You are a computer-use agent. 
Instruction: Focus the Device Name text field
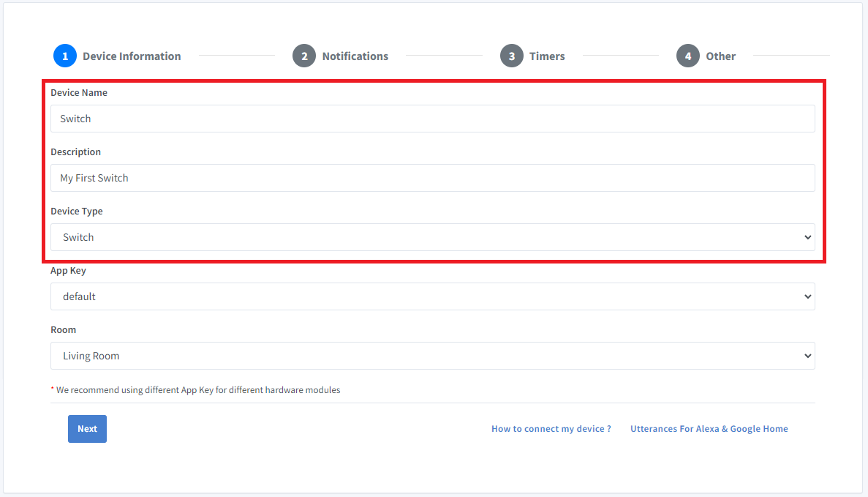point(432,119)
